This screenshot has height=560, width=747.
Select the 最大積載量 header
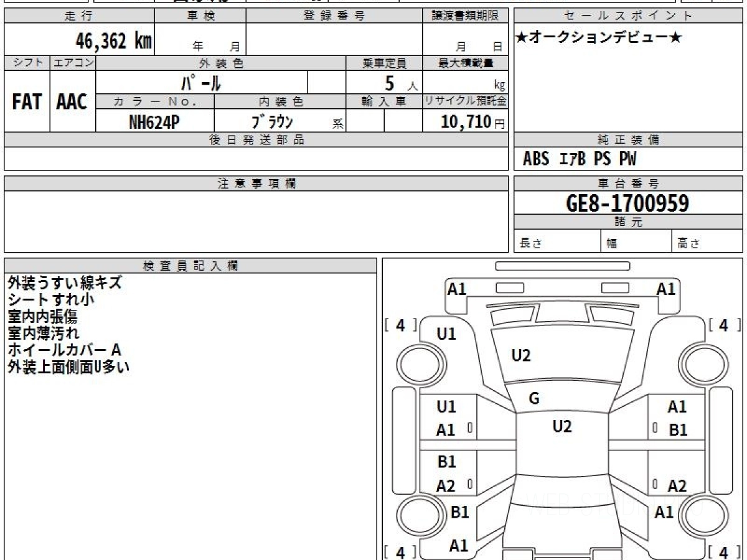click(466, 63)
